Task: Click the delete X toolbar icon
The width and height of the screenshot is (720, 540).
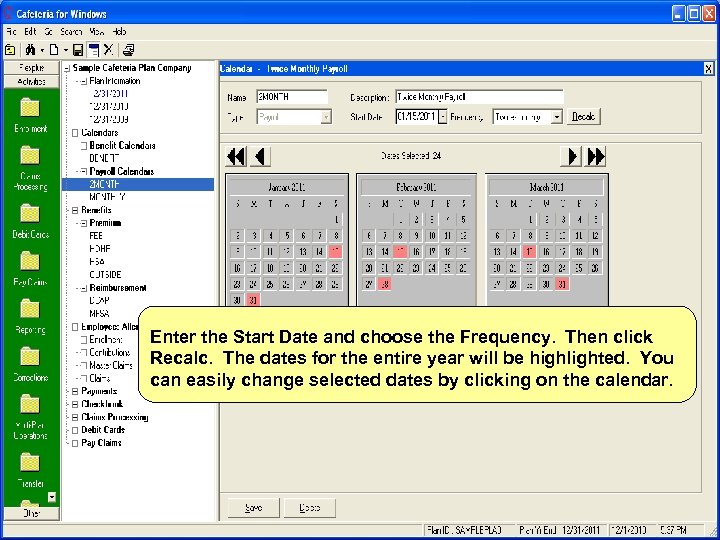Action: (108, 50)
